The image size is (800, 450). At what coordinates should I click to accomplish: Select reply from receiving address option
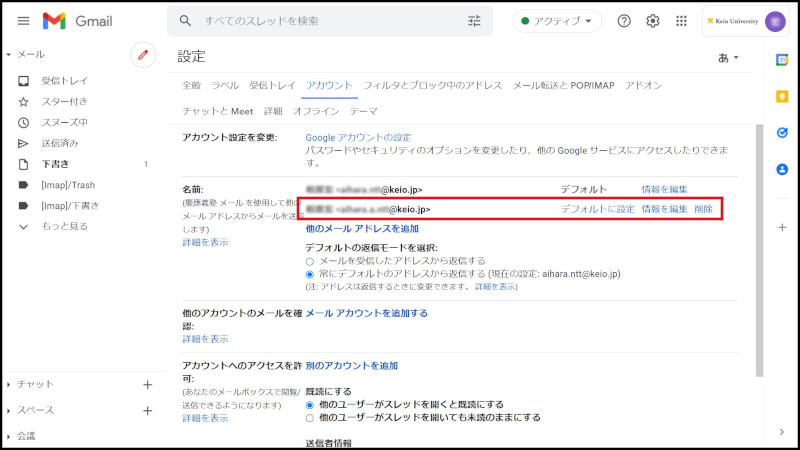click(310, 261)
